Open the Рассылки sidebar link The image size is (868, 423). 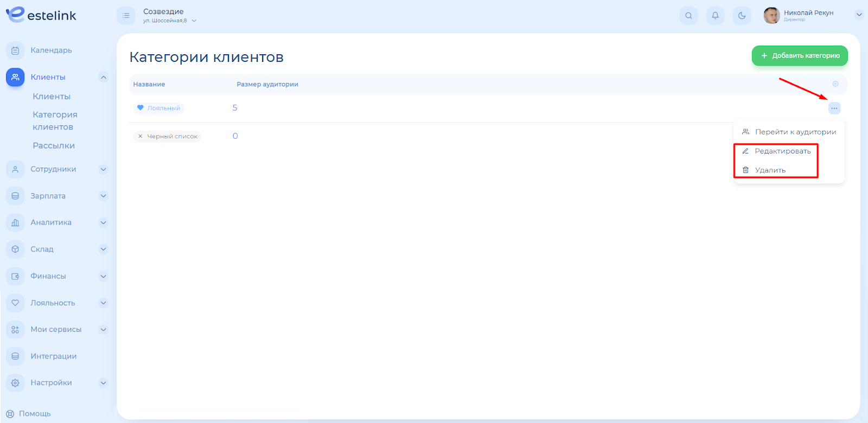coord(54,146)
